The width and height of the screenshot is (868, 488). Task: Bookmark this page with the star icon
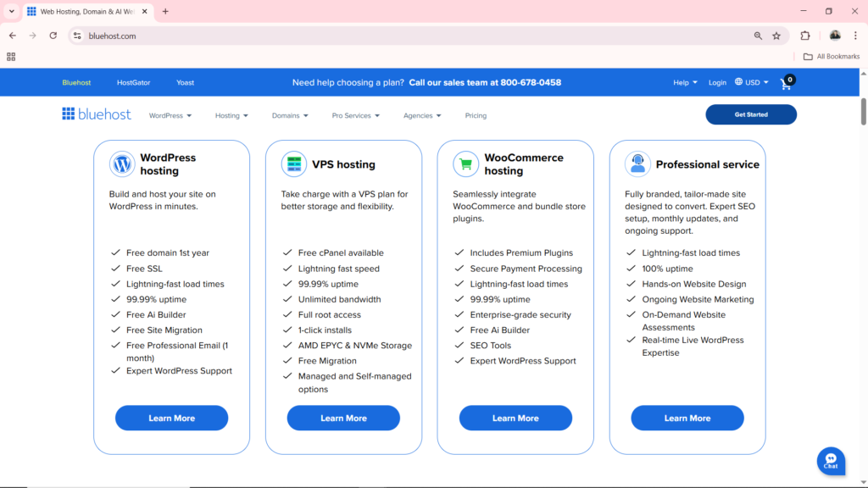coord(776,36)
